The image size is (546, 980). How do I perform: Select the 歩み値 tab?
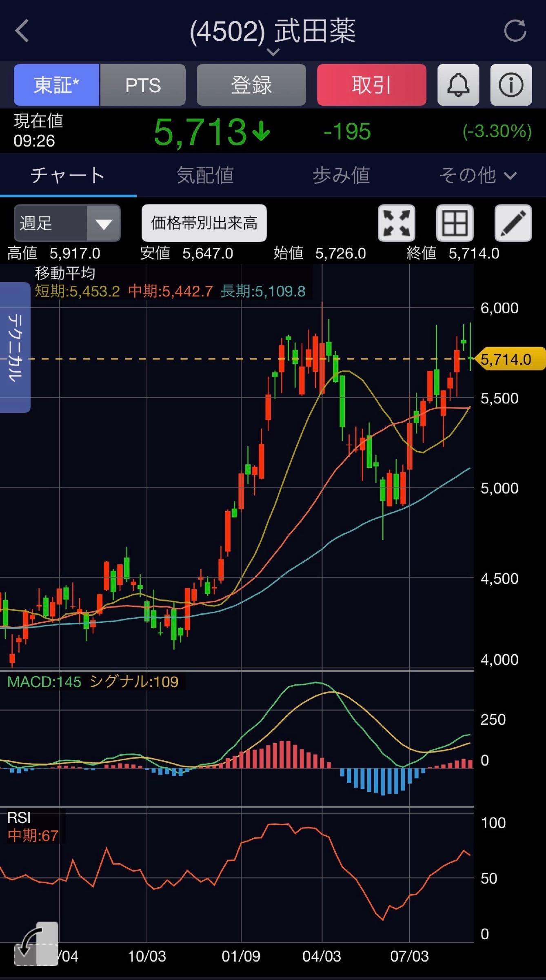[341, 176]
